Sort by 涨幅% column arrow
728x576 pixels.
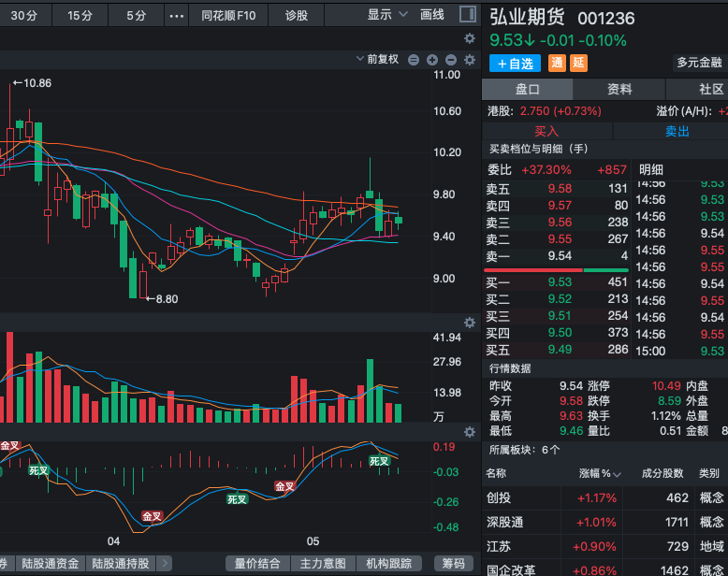tap(617, 474)
